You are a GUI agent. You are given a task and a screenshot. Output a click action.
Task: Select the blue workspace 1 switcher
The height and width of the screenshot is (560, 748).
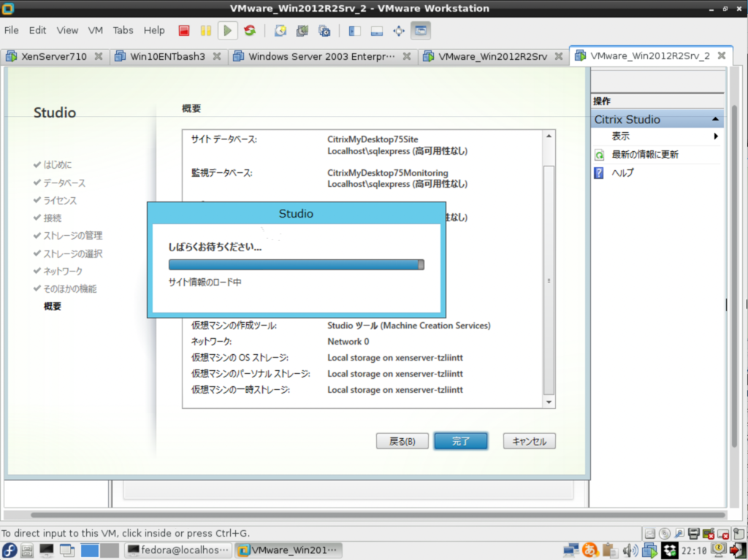pos(90,550)
